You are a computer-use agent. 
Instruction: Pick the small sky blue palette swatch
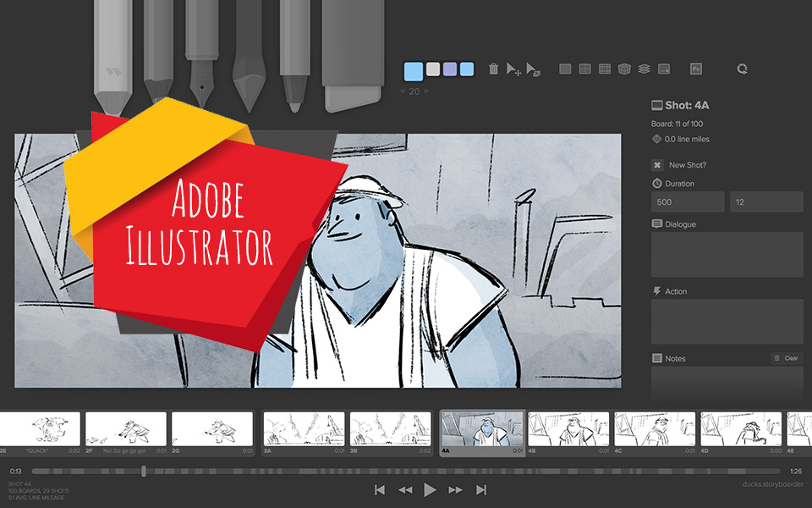[467, 69]
